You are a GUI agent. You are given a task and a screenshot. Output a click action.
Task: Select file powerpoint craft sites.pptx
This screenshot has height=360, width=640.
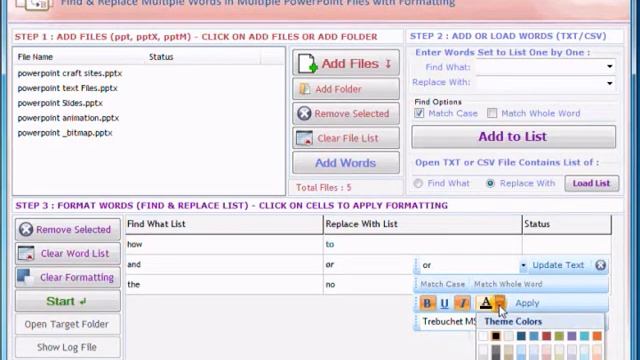point(70,73)
